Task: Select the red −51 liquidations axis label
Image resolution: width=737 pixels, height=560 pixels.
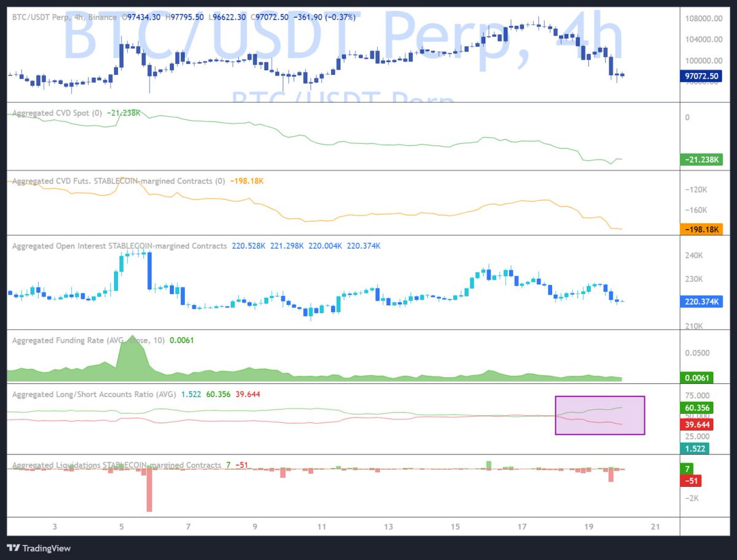Action: tap(691, 481)
